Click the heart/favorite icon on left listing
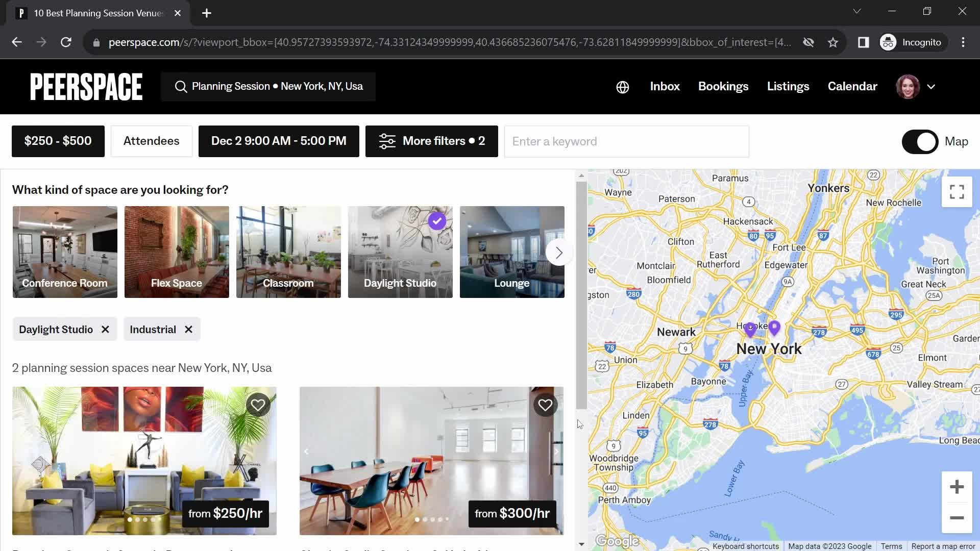The width and height of the screenshot is (980, 551). [x=258, y=405]
